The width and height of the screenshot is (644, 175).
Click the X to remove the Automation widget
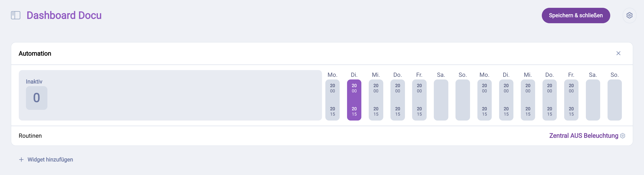click(x=619, y=53)
